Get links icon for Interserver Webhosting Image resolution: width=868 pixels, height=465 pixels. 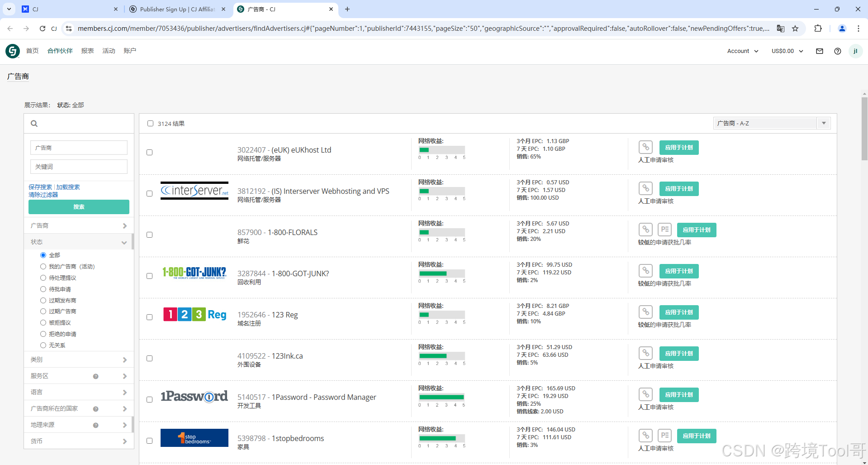(645, 188)
